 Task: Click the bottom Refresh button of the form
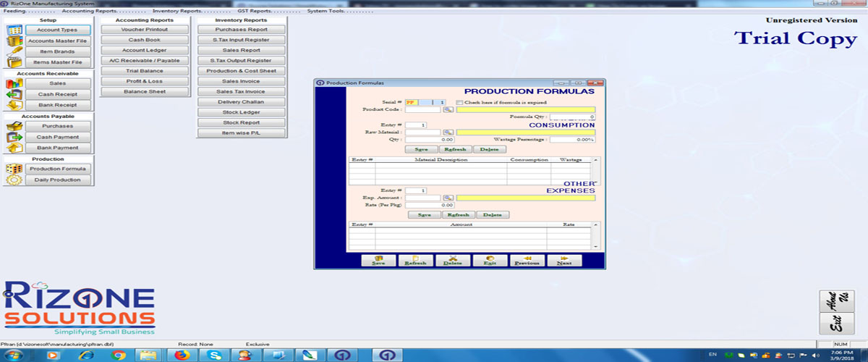pos(416,261)
